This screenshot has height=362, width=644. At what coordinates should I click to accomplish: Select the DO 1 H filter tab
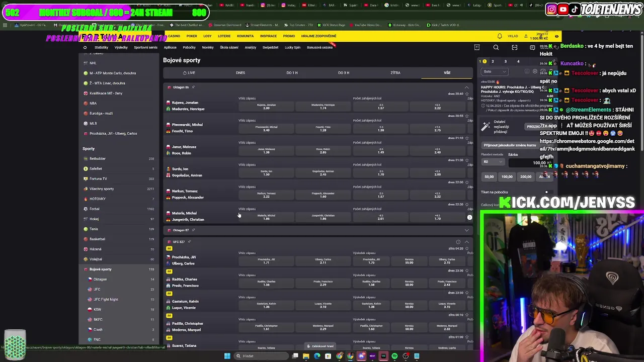[x=292, y=73]
